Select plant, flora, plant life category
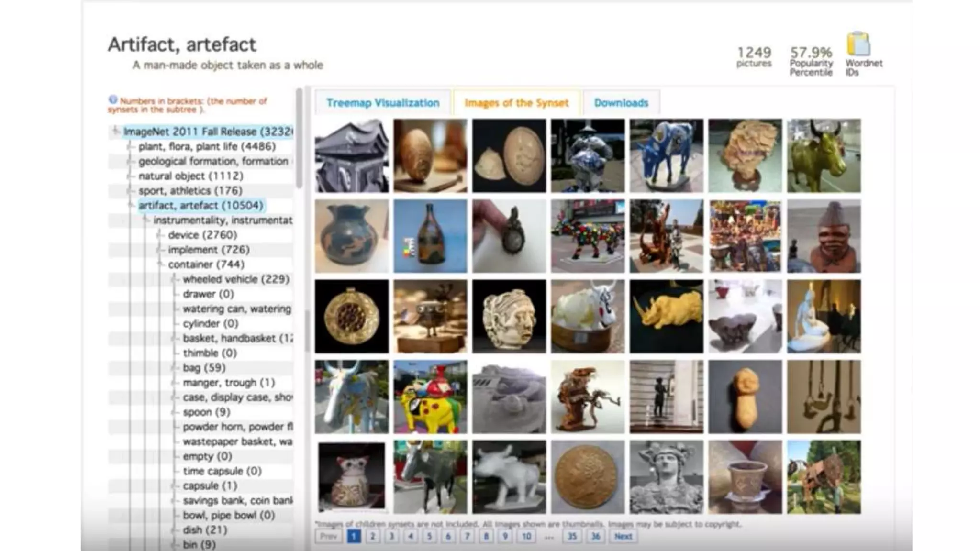 (207, 146)
